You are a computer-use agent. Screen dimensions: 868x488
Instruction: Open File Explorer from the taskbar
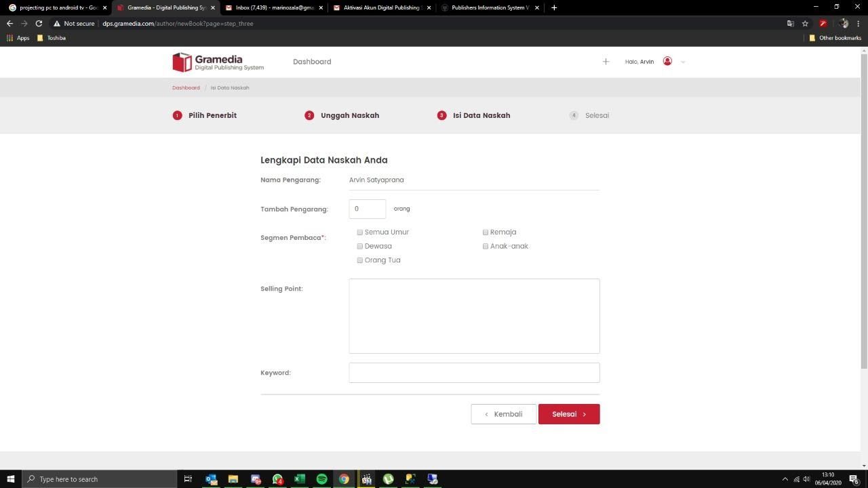point(233,479)
